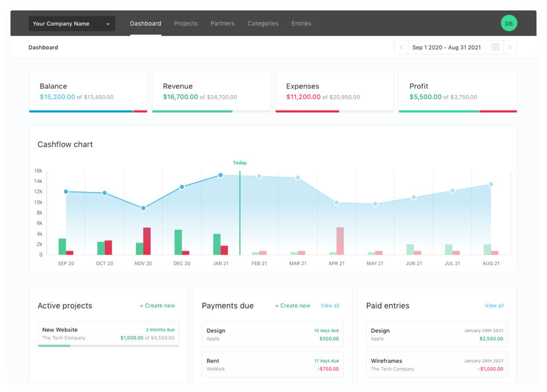Viewport: 547px width, 392px height.
Task: Click the Profit amount $5,500.00
Action: [425, 97]
